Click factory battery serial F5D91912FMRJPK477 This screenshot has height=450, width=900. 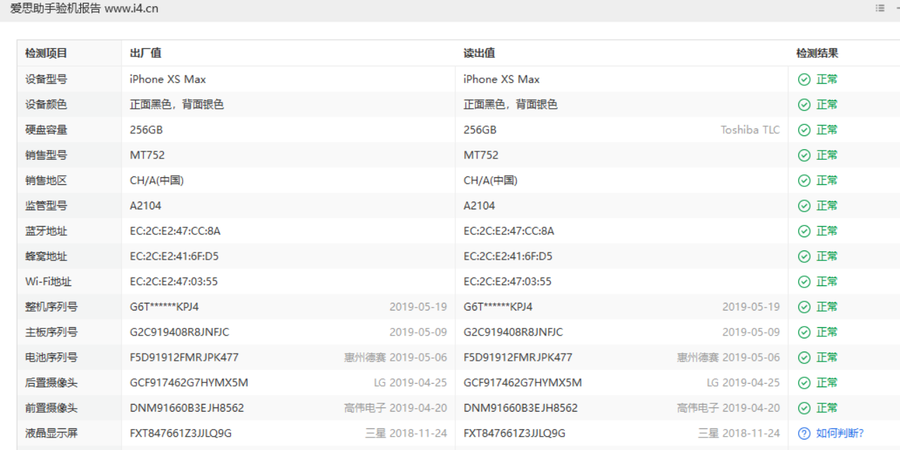coord(184,357)
